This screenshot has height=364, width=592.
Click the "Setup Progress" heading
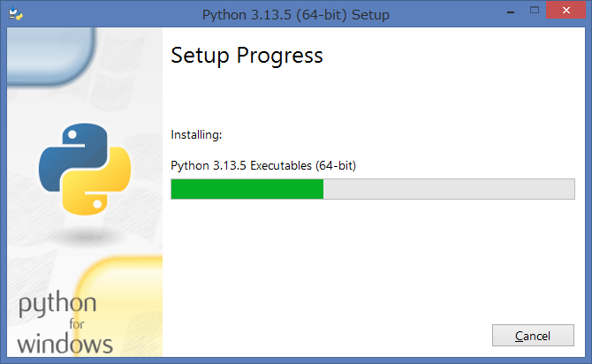247,56
